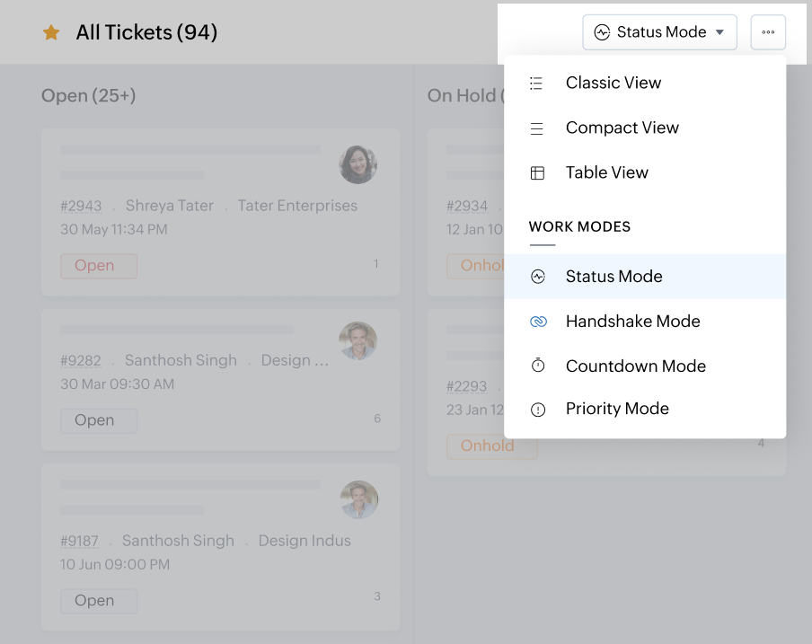Select Countdown Mode work mode

[x=635, y=366]
